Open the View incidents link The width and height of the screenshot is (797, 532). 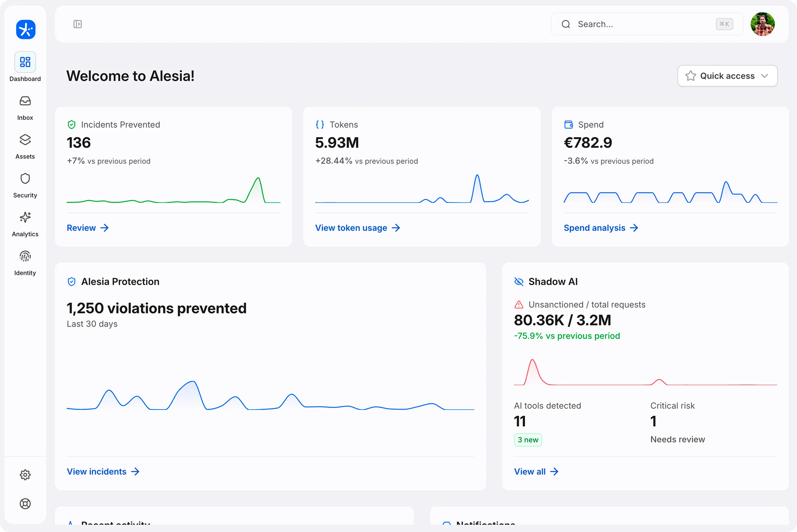[x=103, y=472]
